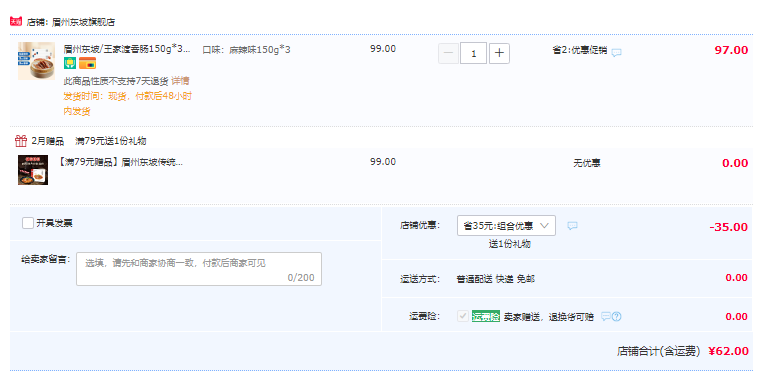Click the green badge icon under sausage title
The image size is (765, 372).
click(x=70, y=63)
